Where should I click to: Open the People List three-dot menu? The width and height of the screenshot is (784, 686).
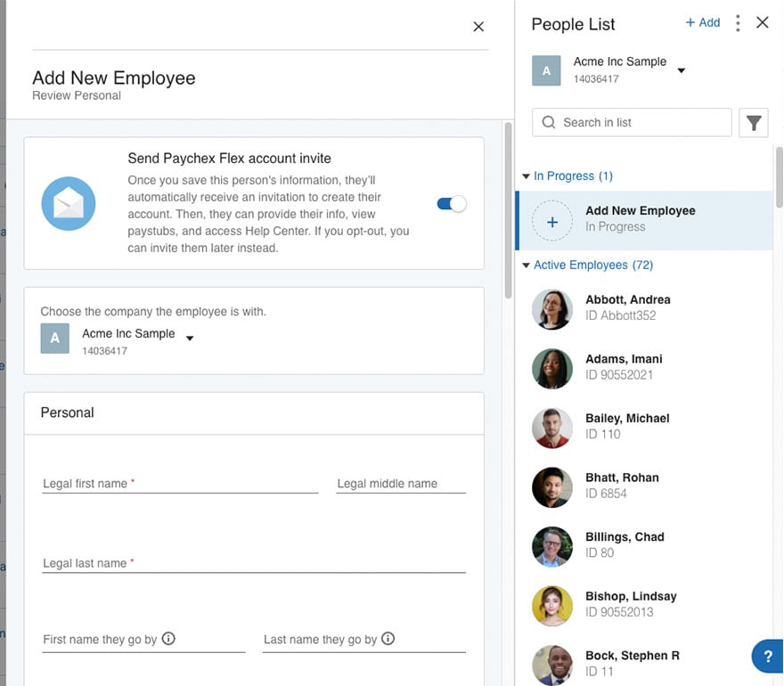738,23
